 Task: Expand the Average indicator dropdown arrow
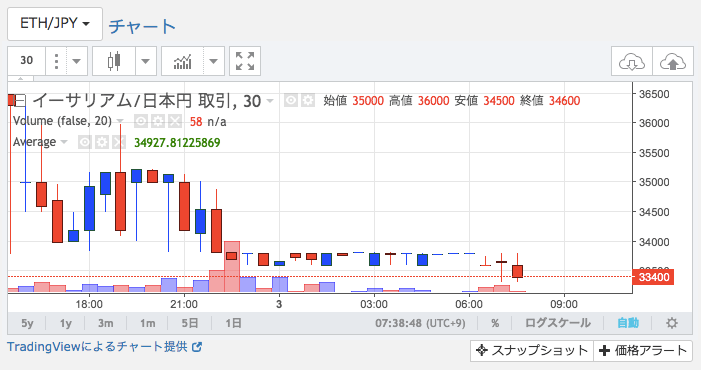point(64,142)
